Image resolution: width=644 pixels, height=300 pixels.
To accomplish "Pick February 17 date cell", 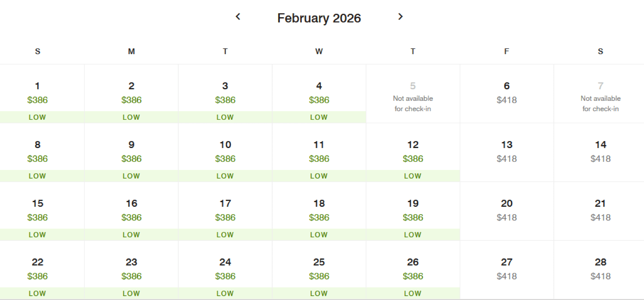I will pyautogui.click(x=225, y=211).
